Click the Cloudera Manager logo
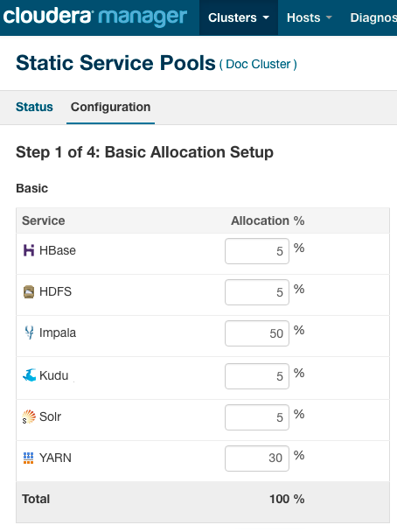Screen dimensions: 397x532 pos(95,17)
